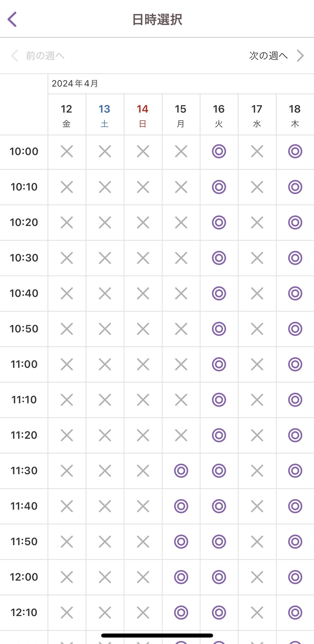314x644 pixels.
Task: Pick Thursday 18 at 12:10 slot
Action: 295,612
